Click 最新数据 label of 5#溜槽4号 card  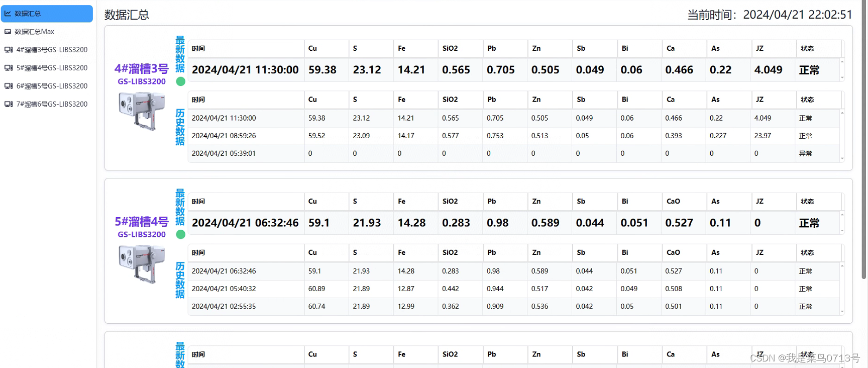tap(180, 207)
